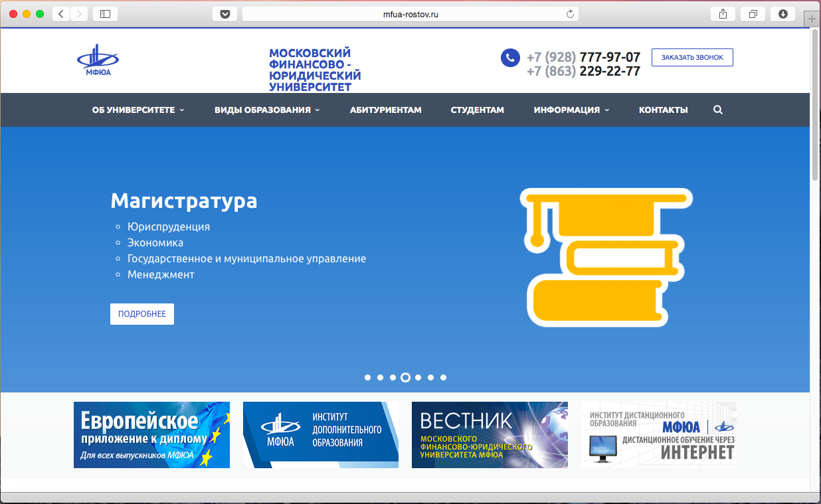
Task: Select the fifth slider dot
Action: point(418,377)
